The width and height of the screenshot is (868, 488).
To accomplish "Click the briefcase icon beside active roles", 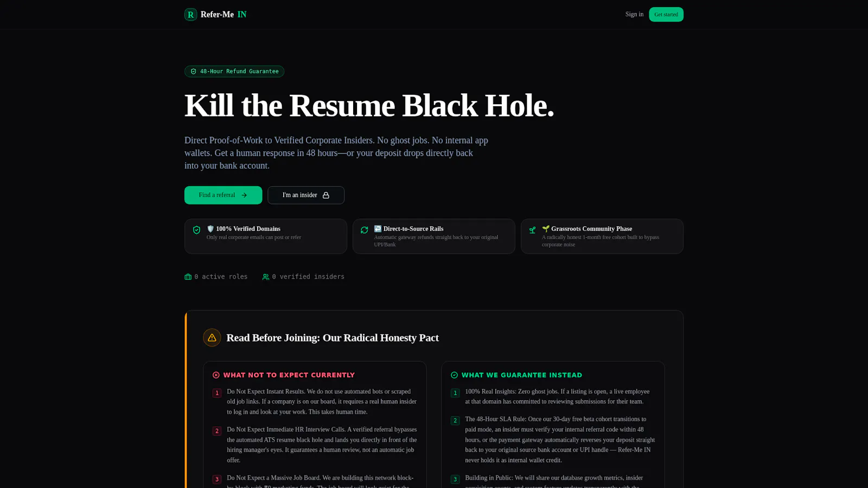I will [188, 277].
